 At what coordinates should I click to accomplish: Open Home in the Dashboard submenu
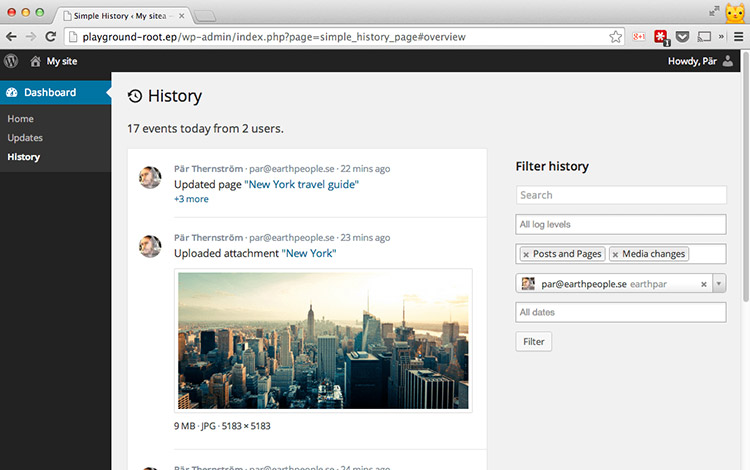(x=21, y=119)
